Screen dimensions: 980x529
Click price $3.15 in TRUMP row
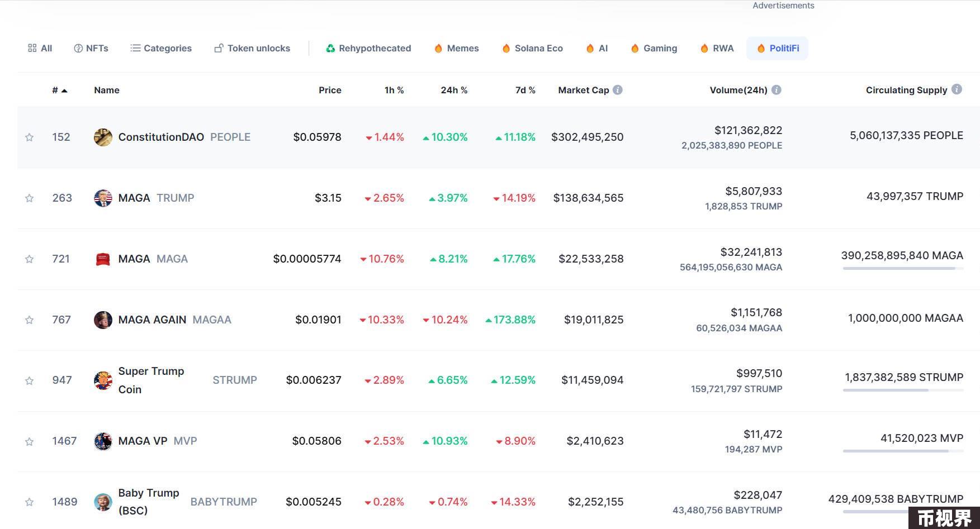click(x=328, y=198)
